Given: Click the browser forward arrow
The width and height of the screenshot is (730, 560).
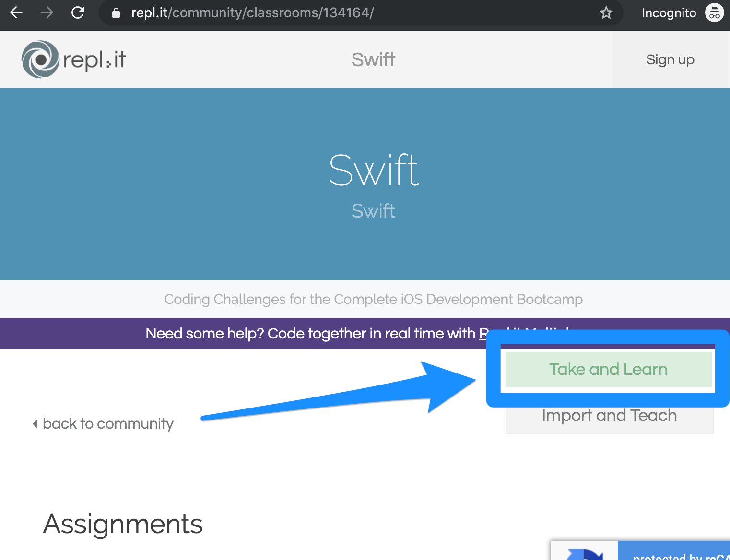Looking at the screenshot, I should point(47,12).
